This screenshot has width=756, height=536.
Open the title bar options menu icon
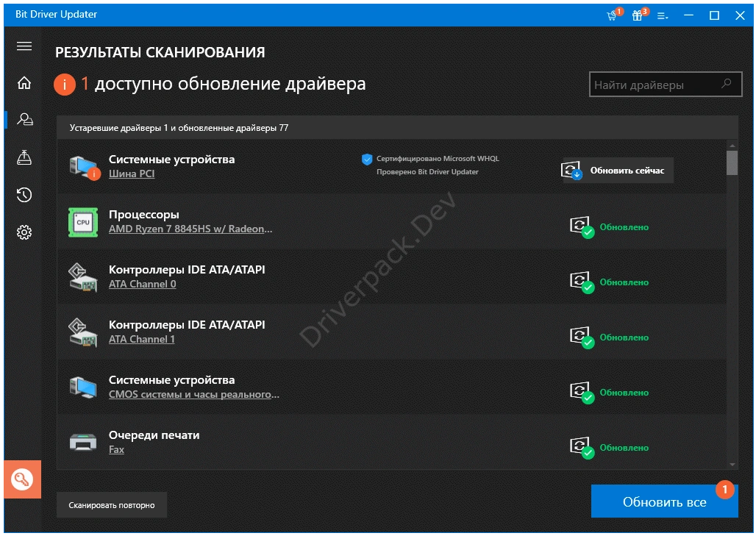(x=663, y=16)
